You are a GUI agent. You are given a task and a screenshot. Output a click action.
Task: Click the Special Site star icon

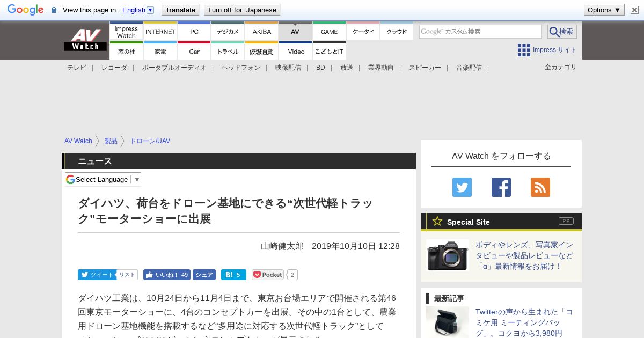(x=437, y=221)
